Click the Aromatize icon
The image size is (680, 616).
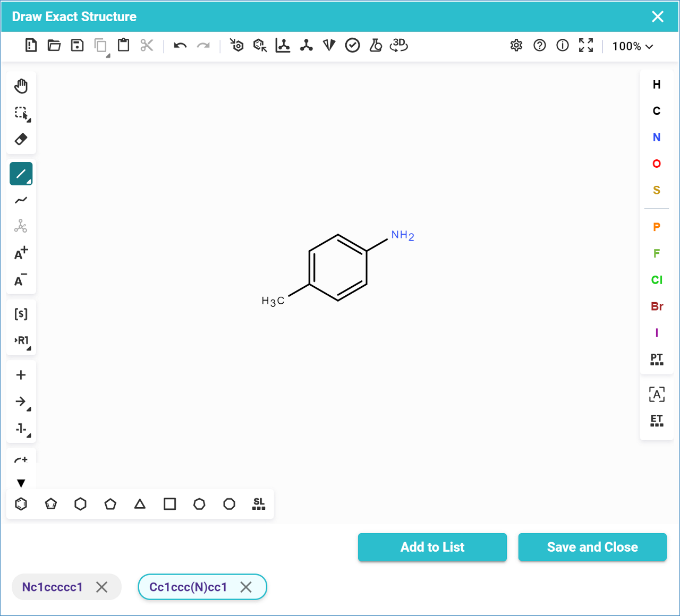tap(237, 46)
